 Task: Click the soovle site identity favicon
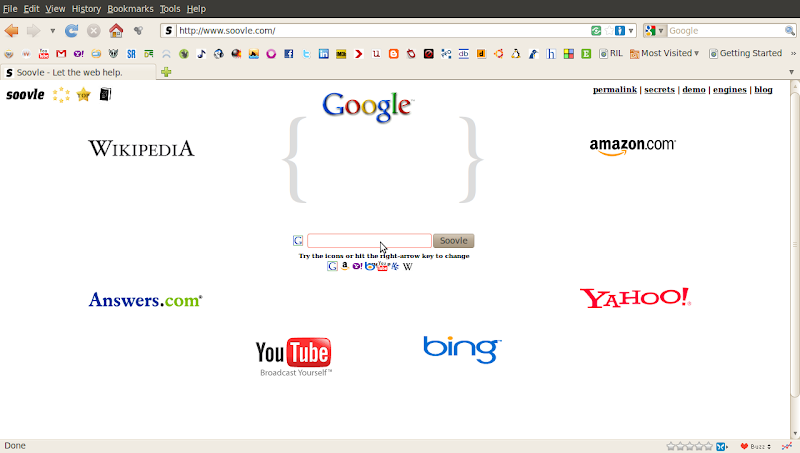coord(168,31)
